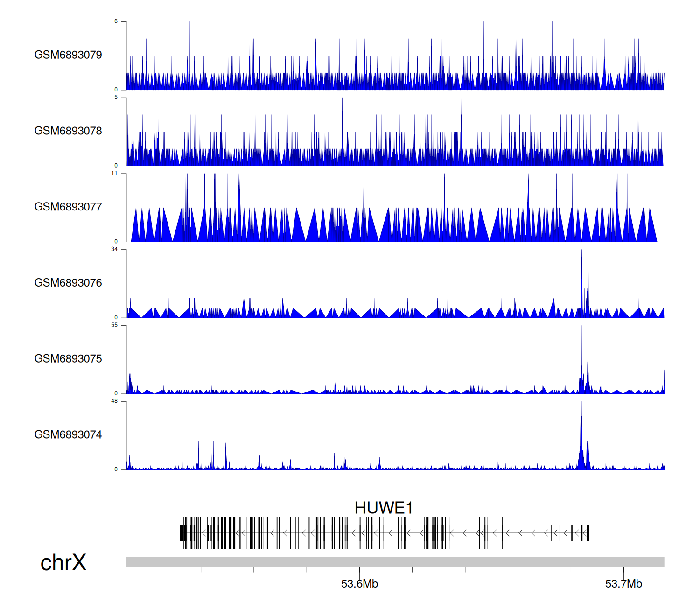Click the thick leftmost exon block of HUWE1

182,533
